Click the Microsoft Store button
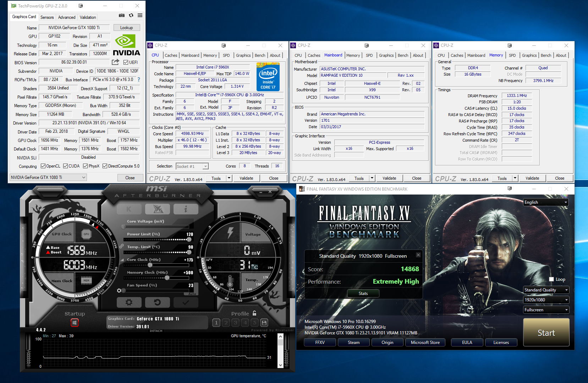This screenshot has width=588, height=383. [425, 342]
